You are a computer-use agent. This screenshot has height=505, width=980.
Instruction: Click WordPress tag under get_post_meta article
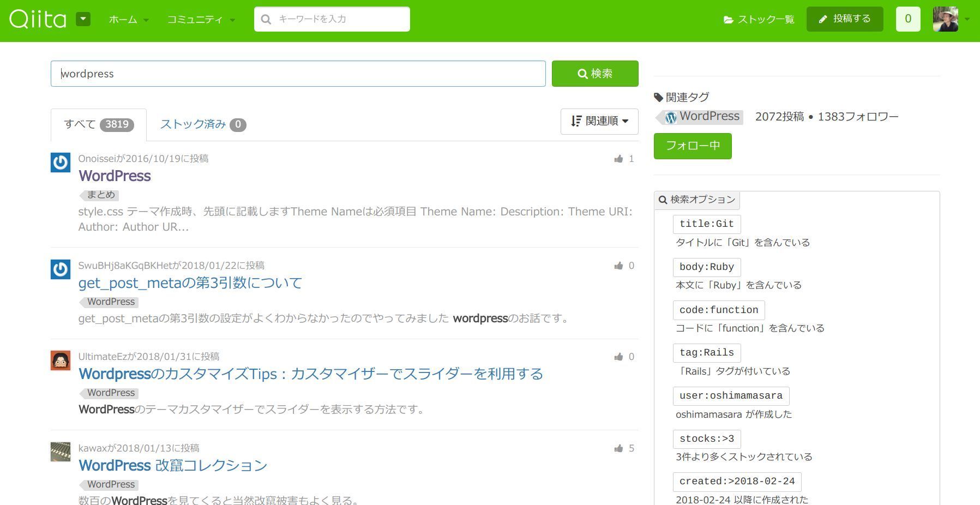coord(109,302)
